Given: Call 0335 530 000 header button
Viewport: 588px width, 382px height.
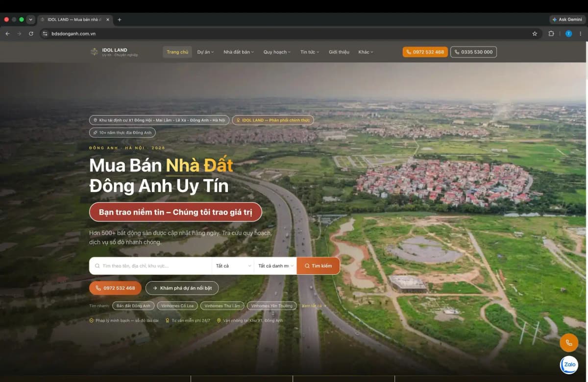Looking at the screenshot, I should point(473,52).
